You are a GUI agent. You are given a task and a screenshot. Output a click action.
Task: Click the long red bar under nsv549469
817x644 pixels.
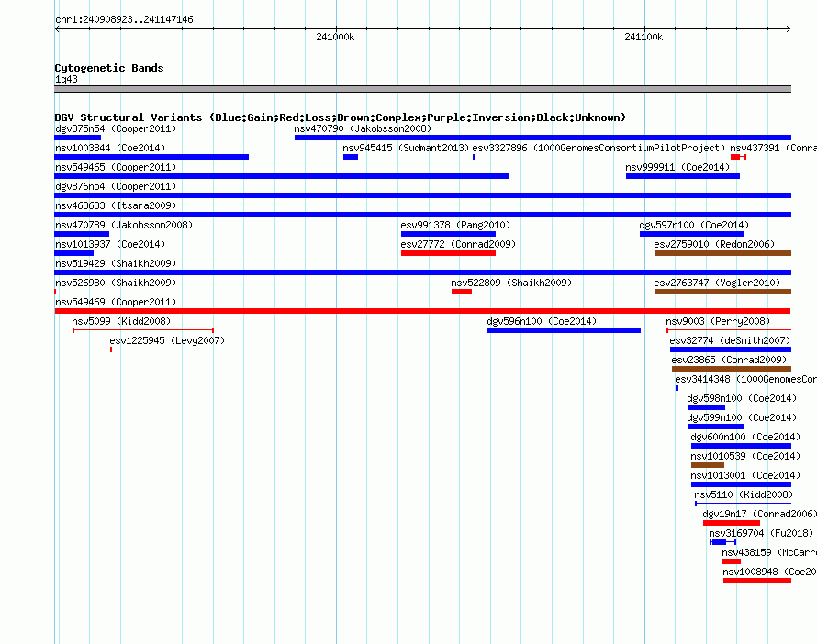[x=422, y=311]
